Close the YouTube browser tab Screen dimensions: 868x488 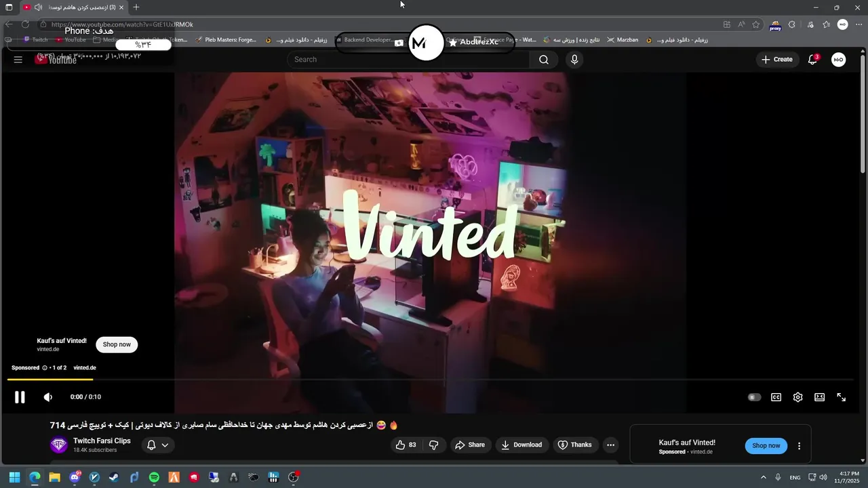(x=121, y=7)
